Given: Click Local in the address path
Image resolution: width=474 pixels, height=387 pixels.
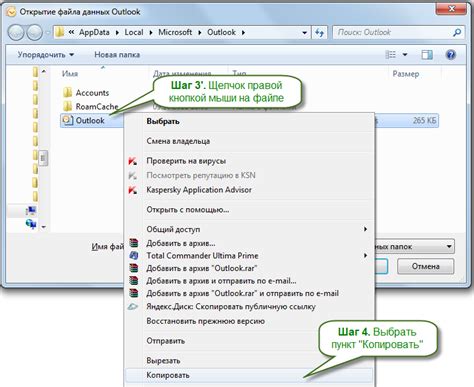Looking at the screenshot, I should (x=134, y=32).
